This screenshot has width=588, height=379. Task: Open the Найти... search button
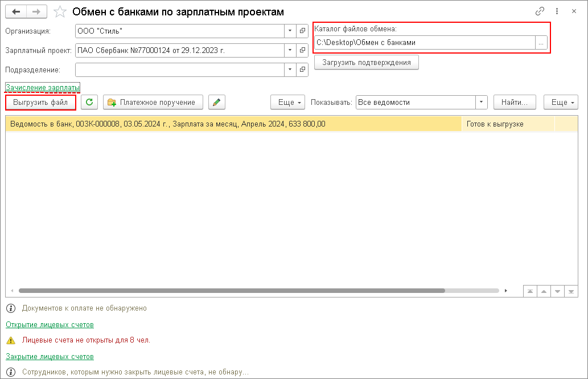pyautogui.click(x=515, y=102)
